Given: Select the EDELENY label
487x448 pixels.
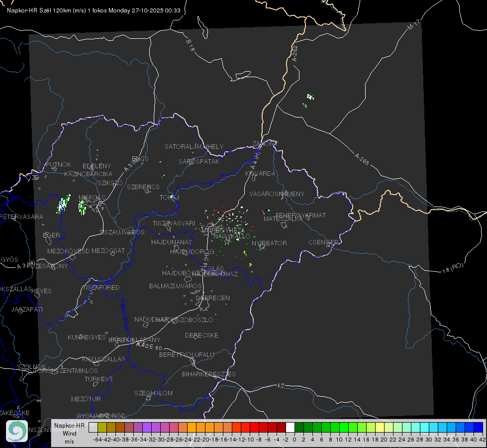Looking at the screenshot, I should point(97,166).
